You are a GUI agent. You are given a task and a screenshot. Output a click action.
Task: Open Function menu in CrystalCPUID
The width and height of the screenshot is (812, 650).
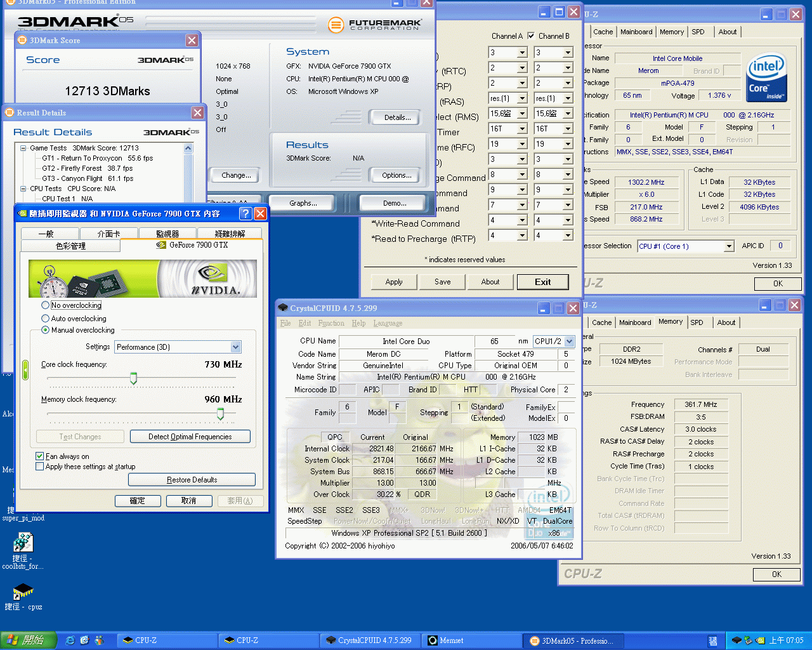click(x=331, y=323)
